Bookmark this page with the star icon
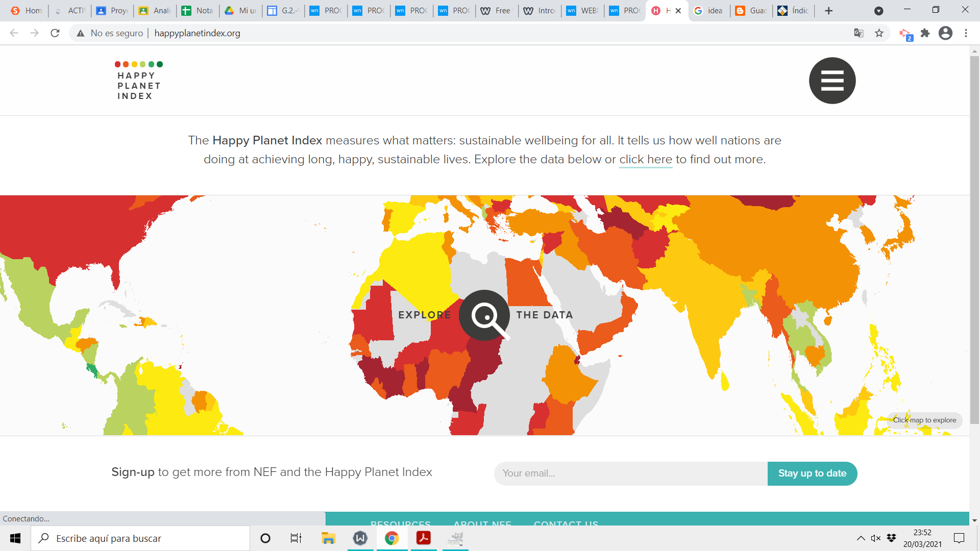This screenshot has width=980, height=551. pyautogui.click(x=879, y=33)
